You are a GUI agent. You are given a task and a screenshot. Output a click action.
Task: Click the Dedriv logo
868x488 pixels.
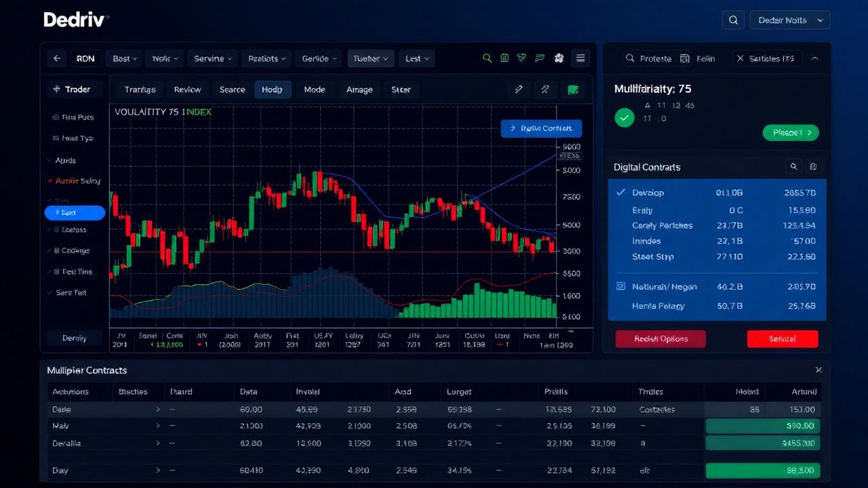coord(75,20)
